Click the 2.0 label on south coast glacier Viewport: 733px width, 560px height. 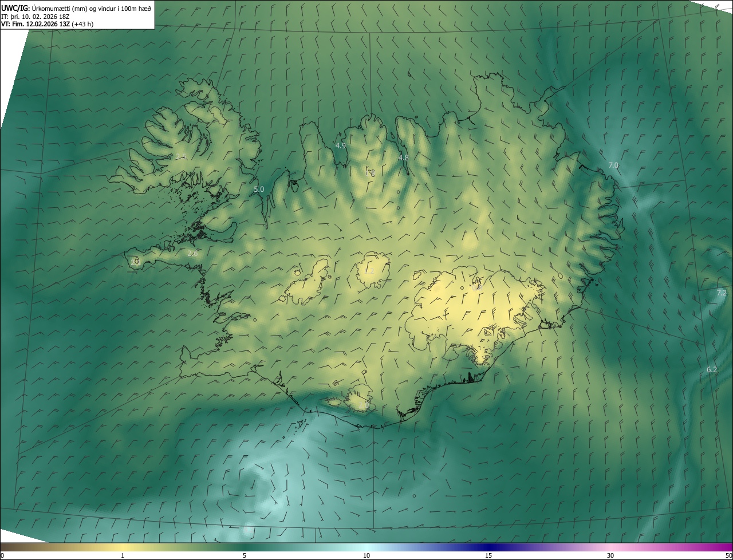point(363,405)
